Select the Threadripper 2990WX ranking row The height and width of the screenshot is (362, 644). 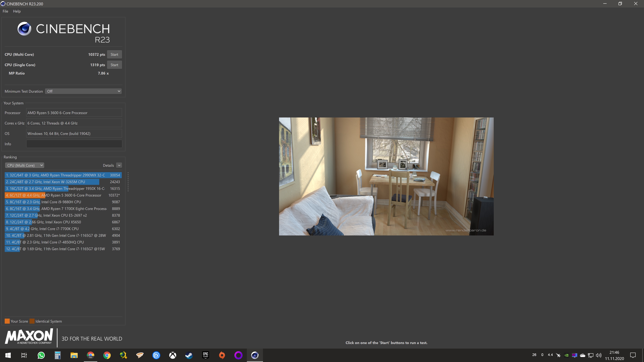click(x=63, y=175)
